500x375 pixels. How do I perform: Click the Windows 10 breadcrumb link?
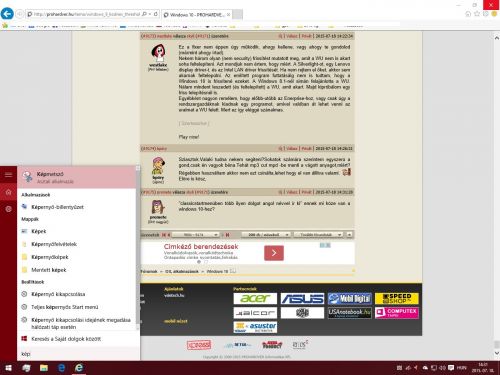point(217,271)
